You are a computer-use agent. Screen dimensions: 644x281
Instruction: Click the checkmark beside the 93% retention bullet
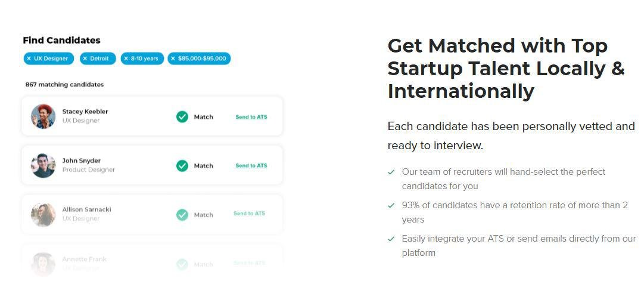tap(391, 205)
